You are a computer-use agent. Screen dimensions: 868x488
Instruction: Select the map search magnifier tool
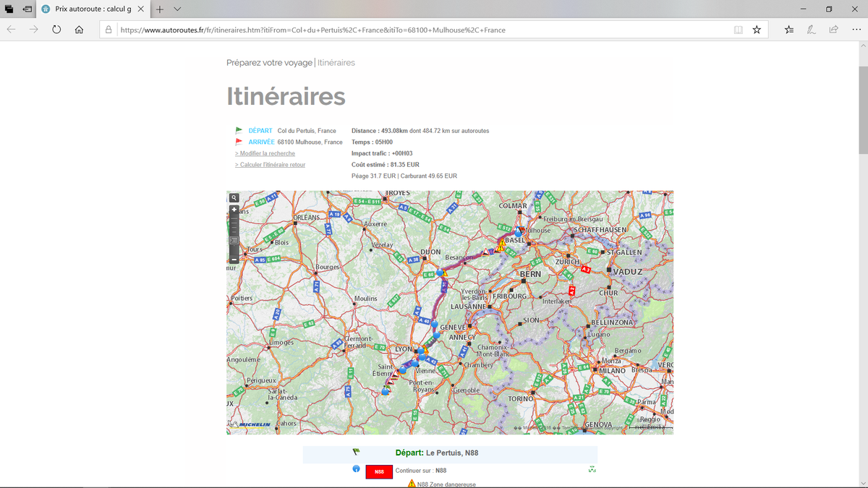(234, 197)
